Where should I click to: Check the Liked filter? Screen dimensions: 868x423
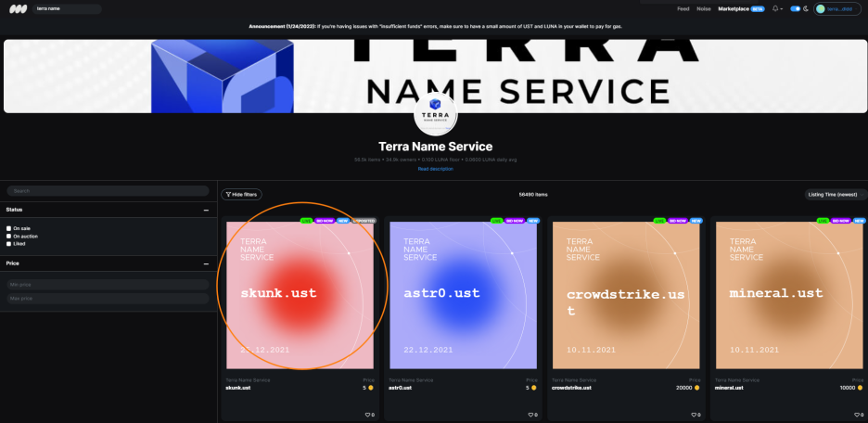coord(9,244)
